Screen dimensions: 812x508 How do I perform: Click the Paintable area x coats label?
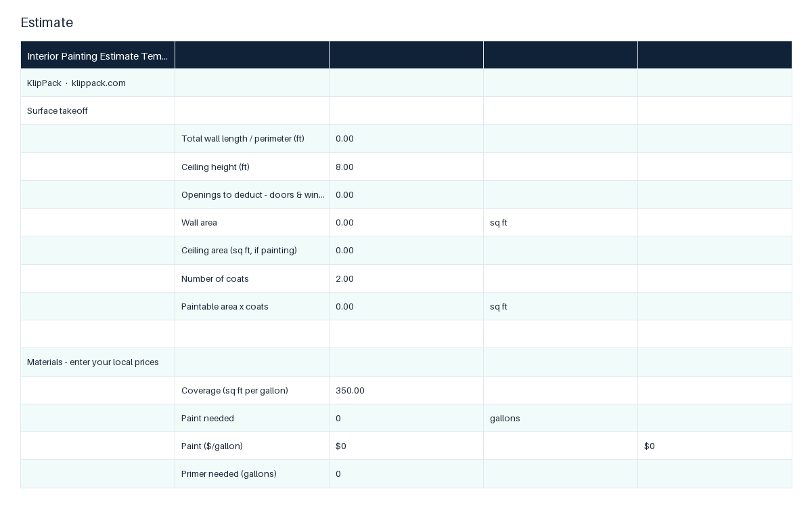click(225, 306)
